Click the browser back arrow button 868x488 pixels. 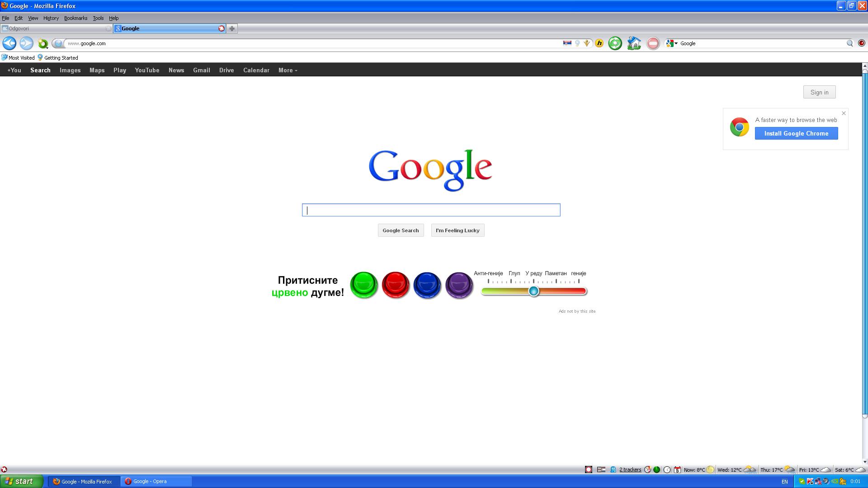pos(9,43)
